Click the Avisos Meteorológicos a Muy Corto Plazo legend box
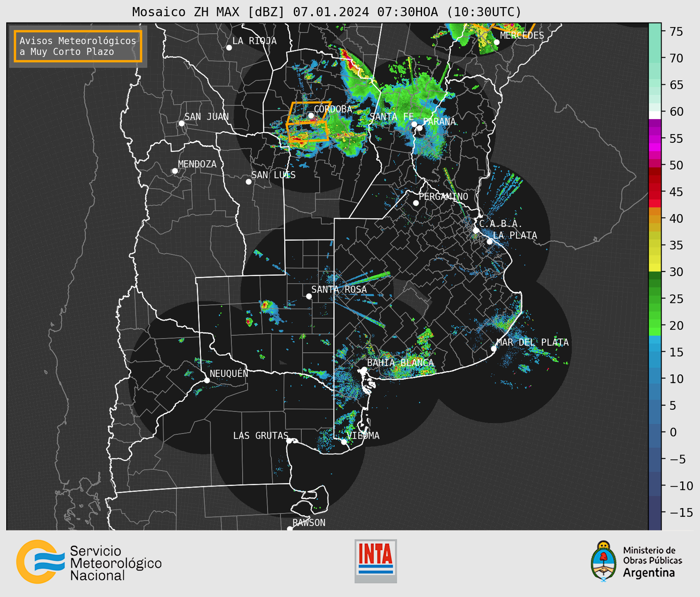Image resolution: width=700 pixels, height=597 pixels. click(78, 46)
